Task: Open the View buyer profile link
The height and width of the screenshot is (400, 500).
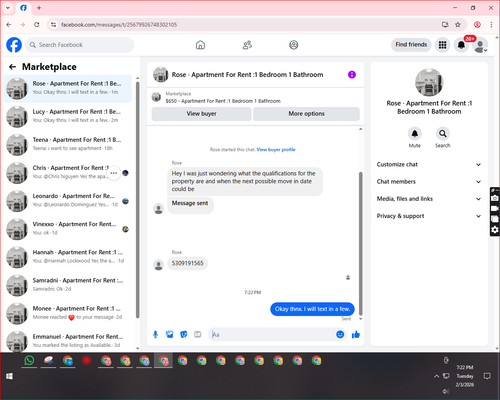Action: pyautogui.click(x=276, y=150)
